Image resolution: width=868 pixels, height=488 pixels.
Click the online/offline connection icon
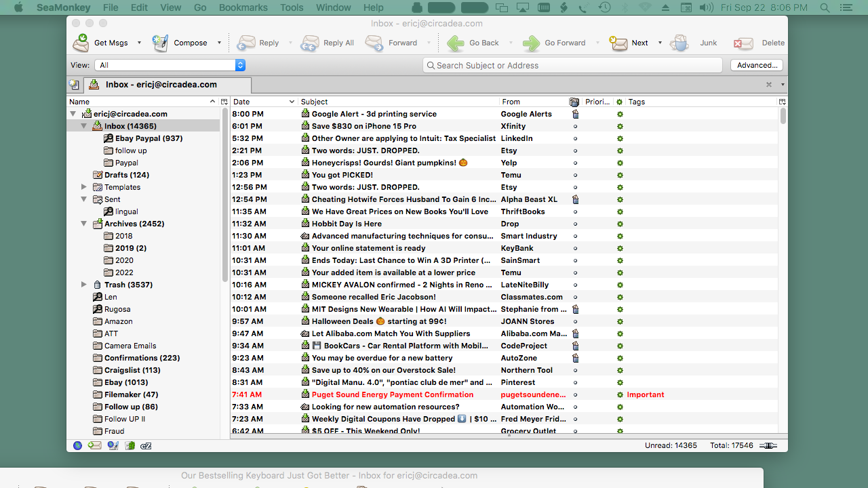coord(768,445)
